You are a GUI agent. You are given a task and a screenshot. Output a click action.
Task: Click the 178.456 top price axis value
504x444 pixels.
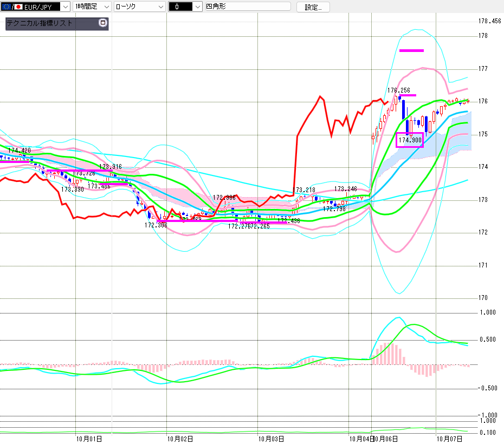(x=490, y=22)
